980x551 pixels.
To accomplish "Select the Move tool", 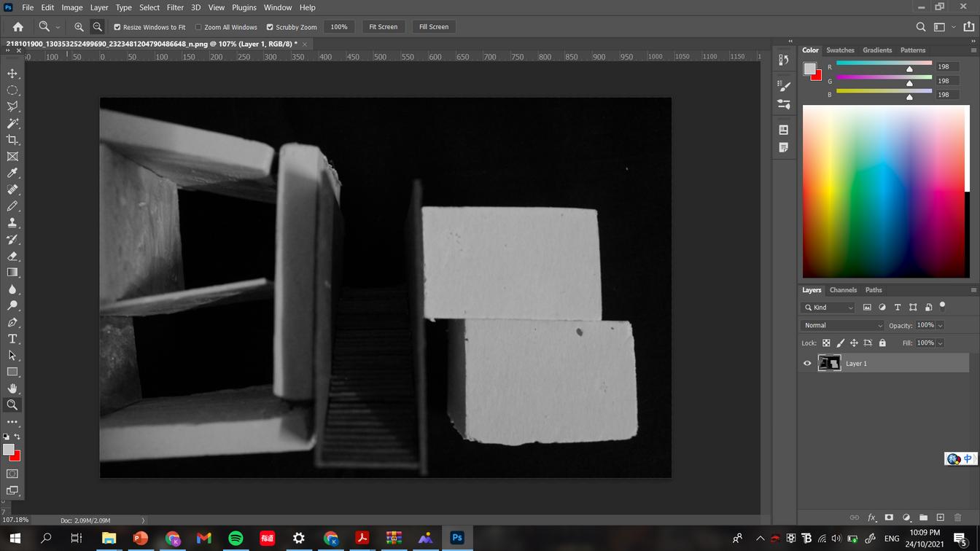I will [12, 74].
